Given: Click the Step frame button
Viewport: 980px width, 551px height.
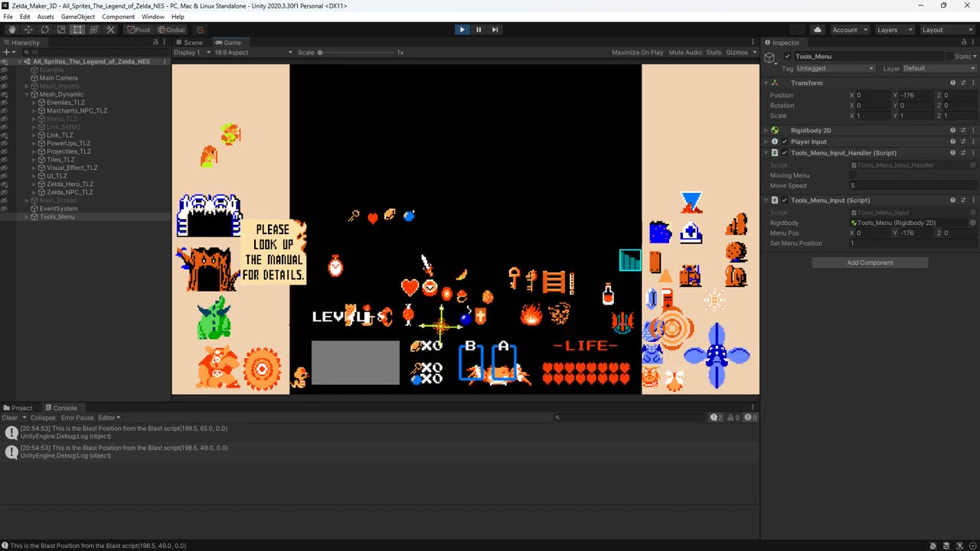Looking at the screenshot, I should [x=495, y=30].
